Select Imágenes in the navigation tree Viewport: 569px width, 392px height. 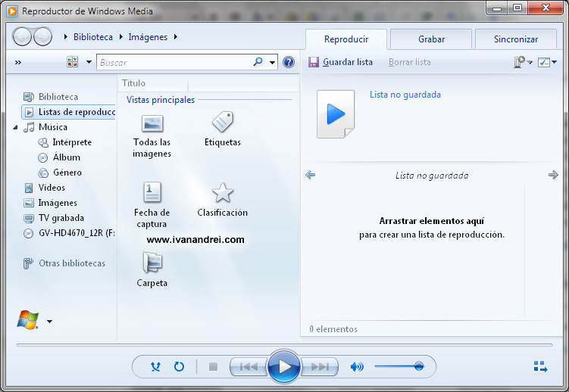coord(50,203)
